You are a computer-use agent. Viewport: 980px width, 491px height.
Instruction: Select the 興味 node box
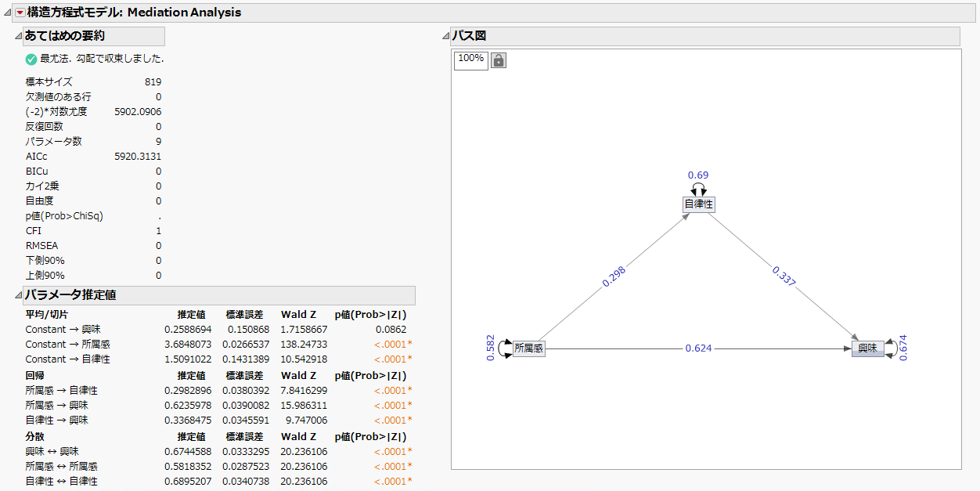click(x=867, y=348)
